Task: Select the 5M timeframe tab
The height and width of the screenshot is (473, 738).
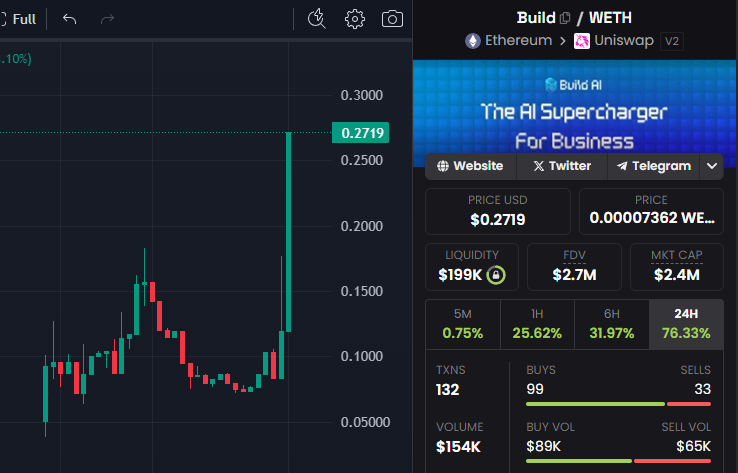Action: 463,324
